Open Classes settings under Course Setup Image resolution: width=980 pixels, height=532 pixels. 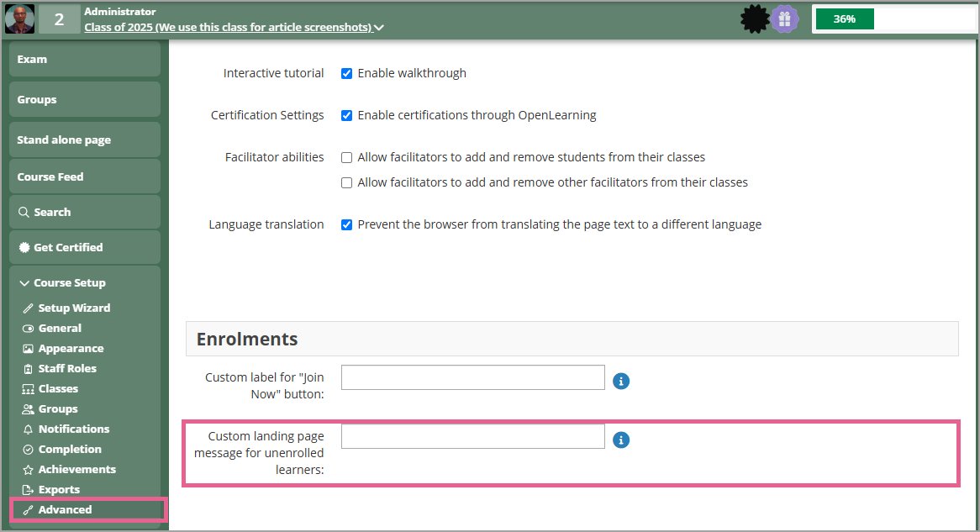[x=58, y=389]
